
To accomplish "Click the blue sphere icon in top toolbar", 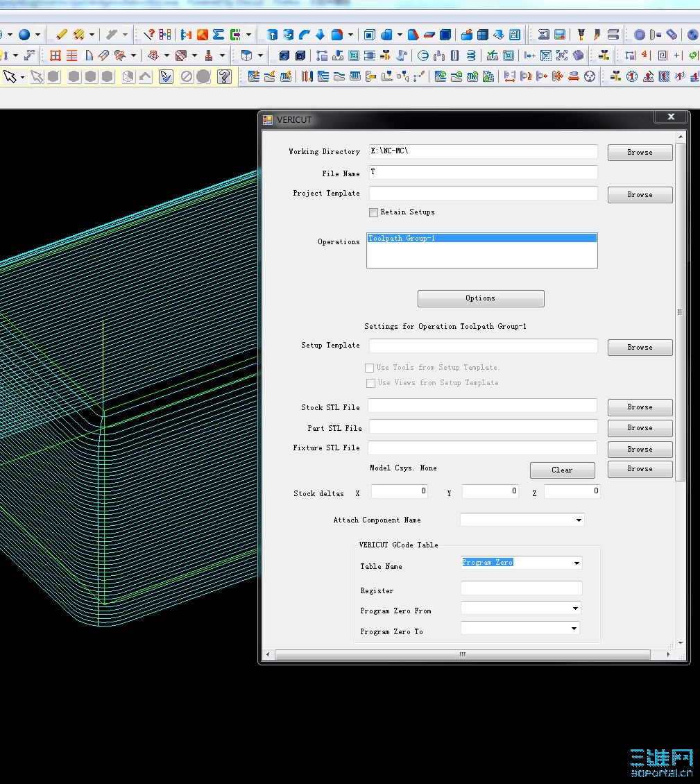I will [24, 35].
